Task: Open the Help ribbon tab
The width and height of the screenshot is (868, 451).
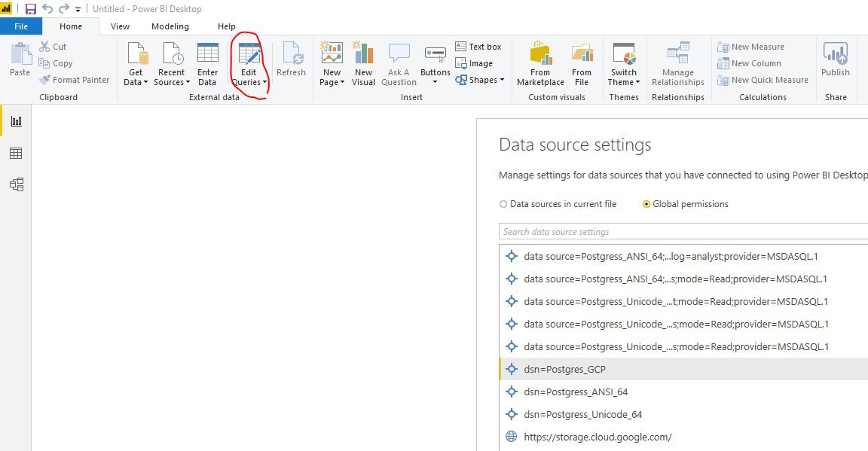Action: 226,26
